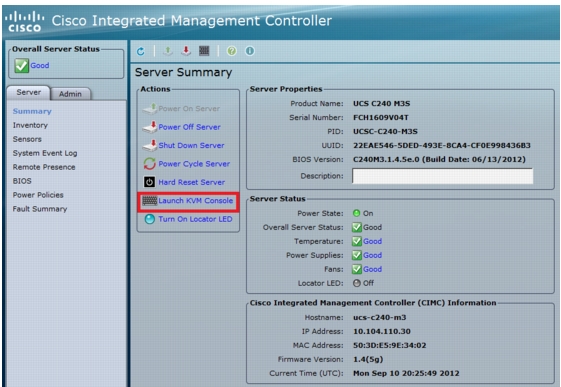Click the red power-off toolbar icon
561x387 pixels.
[186, 51]
